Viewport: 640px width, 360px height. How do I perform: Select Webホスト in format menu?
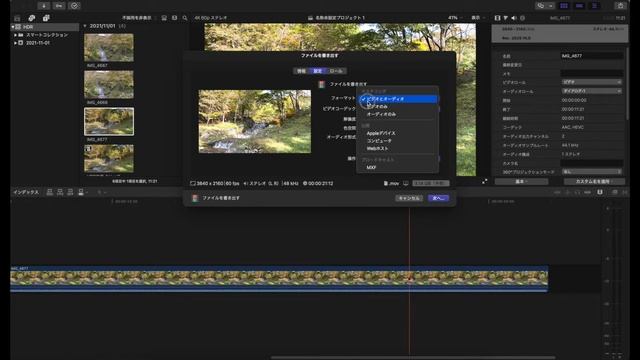pos(398,149)
